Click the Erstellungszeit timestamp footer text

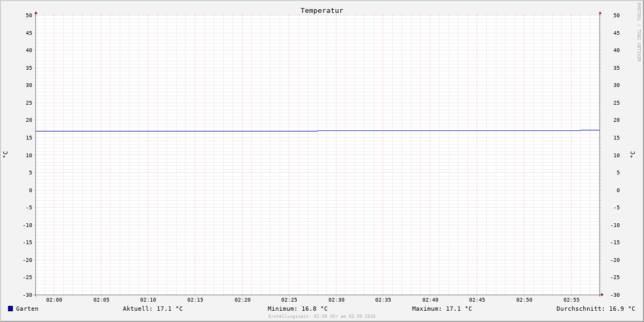[322, 316]
